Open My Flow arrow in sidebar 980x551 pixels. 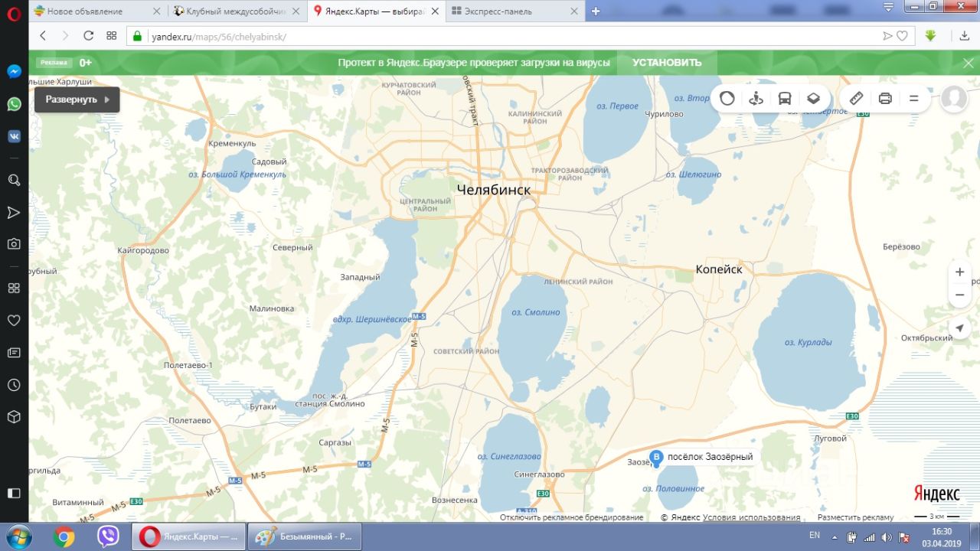click(x=14, y=212)
